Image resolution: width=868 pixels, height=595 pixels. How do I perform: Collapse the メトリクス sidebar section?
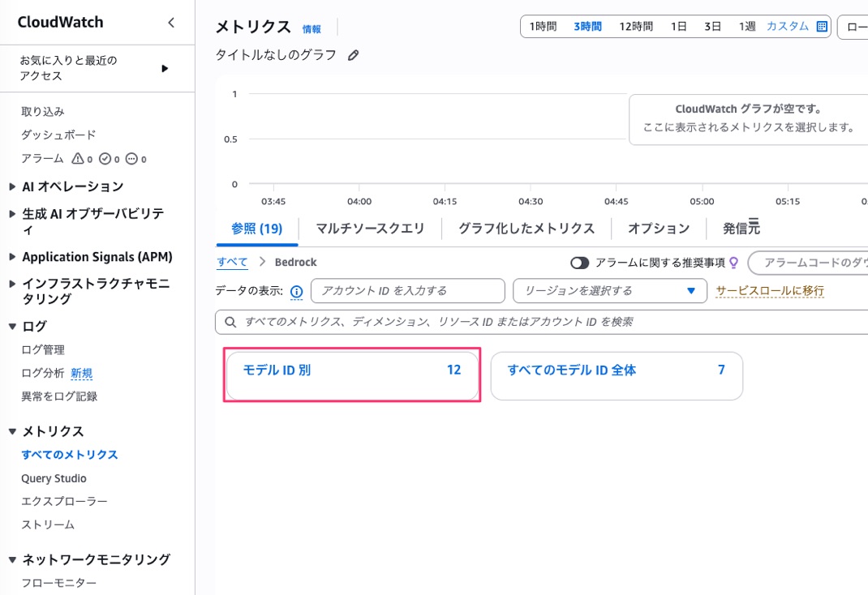point(12,431)
